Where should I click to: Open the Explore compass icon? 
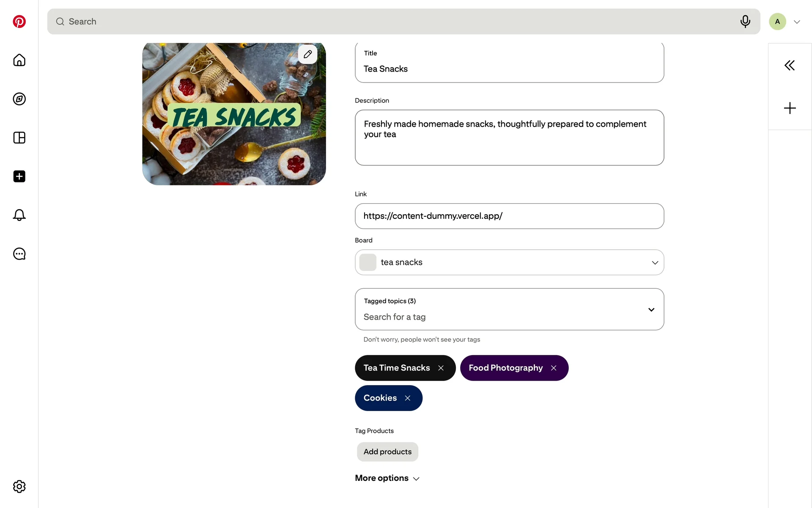[x=19, y=99]
